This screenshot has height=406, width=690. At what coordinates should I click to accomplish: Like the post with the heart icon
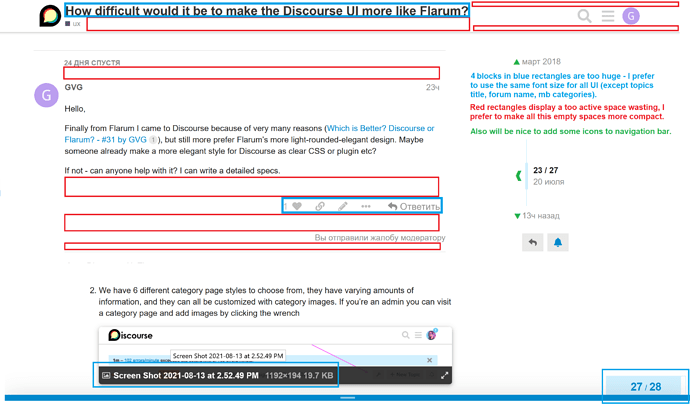(297, 206)
